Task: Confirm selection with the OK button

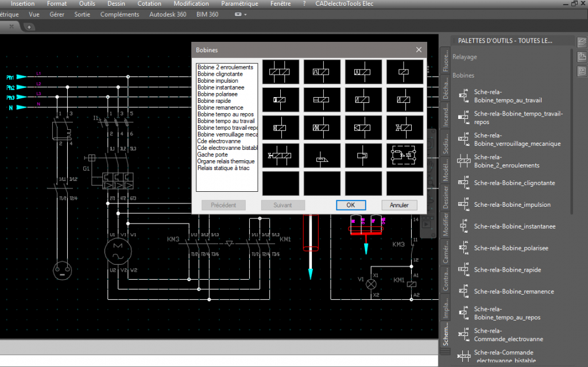Action: [351, 205]
